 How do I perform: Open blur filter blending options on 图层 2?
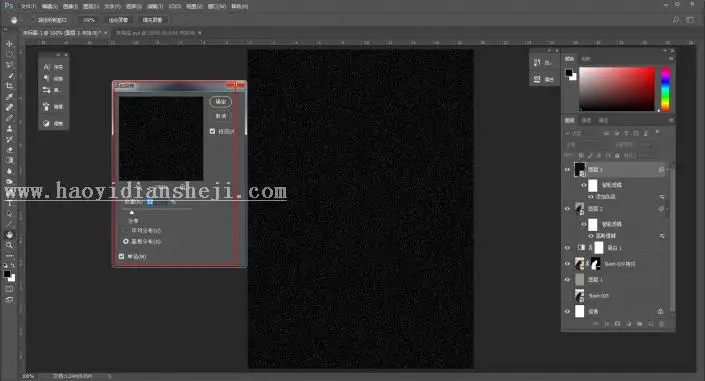[x=662, y=236]
